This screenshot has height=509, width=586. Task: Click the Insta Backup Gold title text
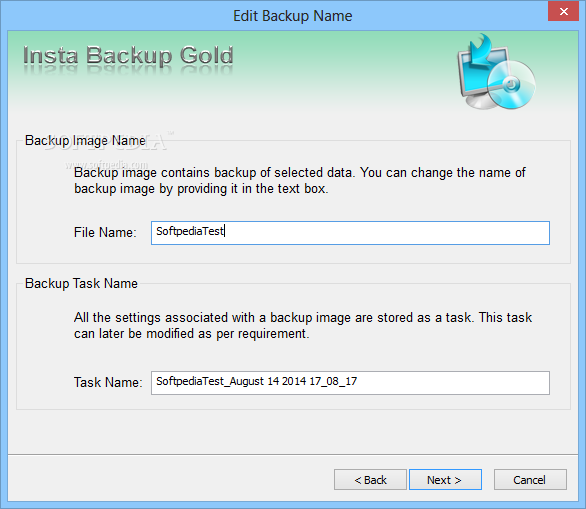[x=128, y=56]
